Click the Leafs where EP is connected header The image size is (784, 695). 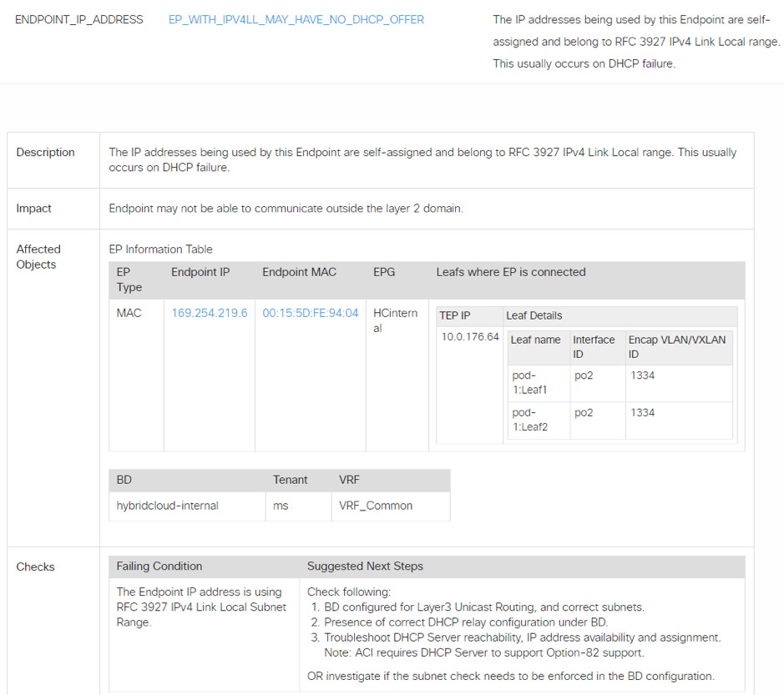(510, 272)
